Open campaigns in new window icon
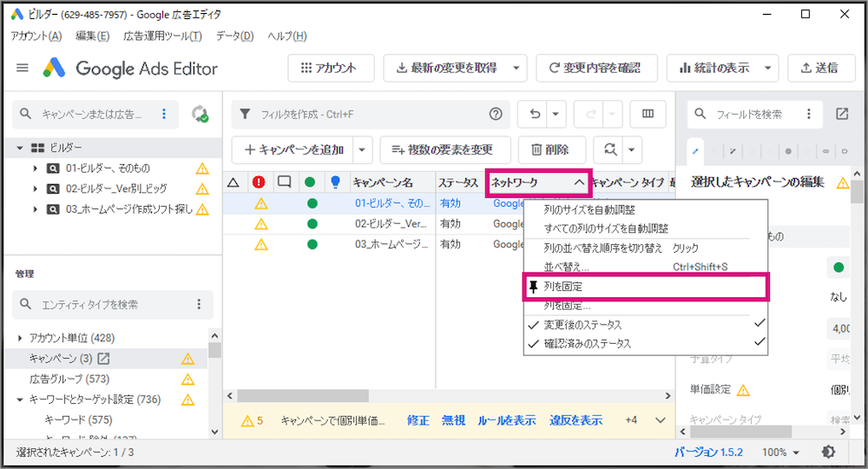The width and height of the screenshot is (868, 469). pyautogui.click(x=103, y=359)
